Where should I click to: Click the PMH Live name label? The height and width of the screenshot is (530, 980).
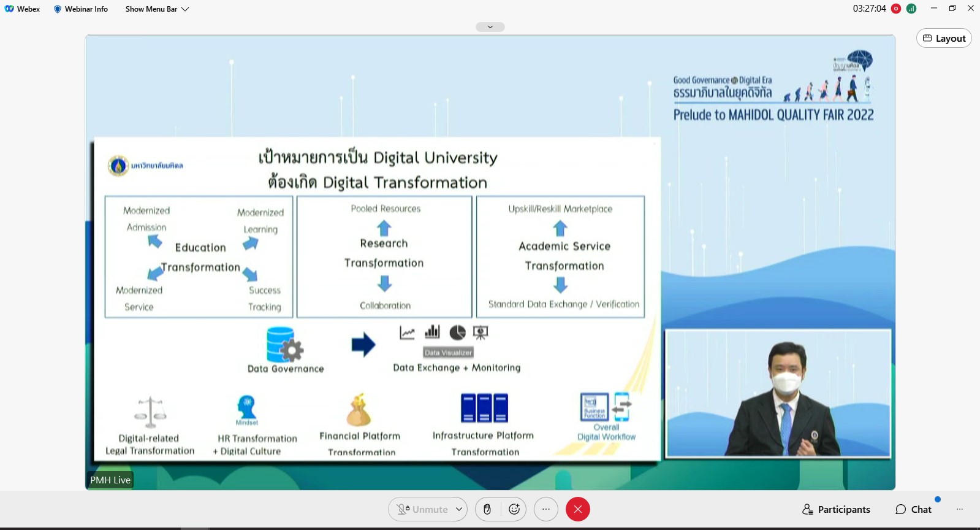point(110,480)
